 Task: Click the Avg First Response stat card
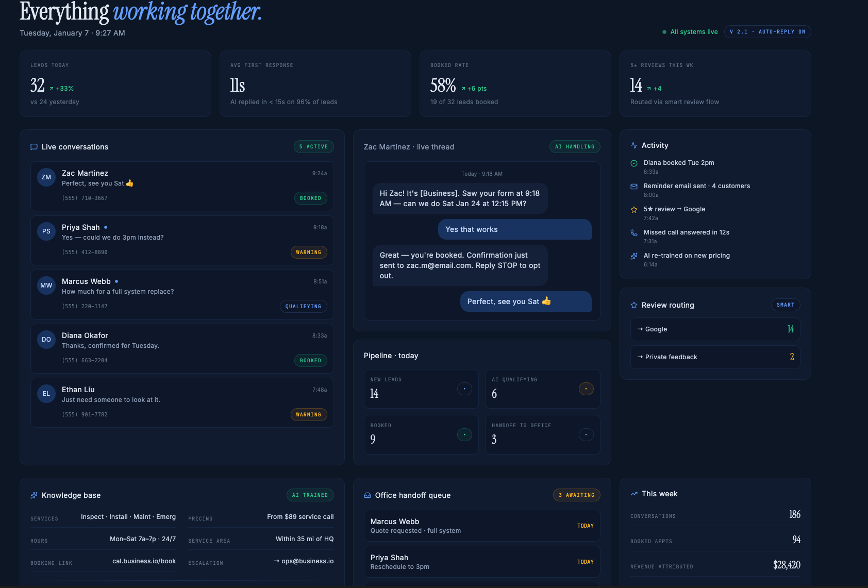pos(315,84)
